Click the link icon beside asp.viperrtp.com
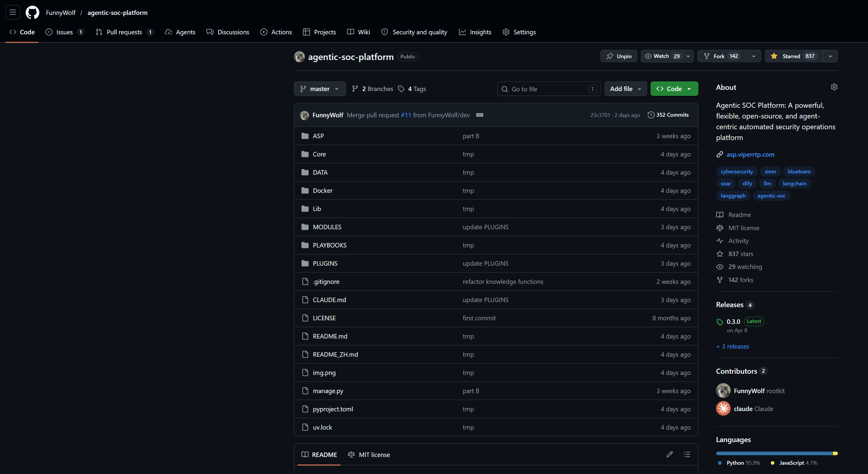The height and width of the screenshot is (474, 868). (720, 155)
